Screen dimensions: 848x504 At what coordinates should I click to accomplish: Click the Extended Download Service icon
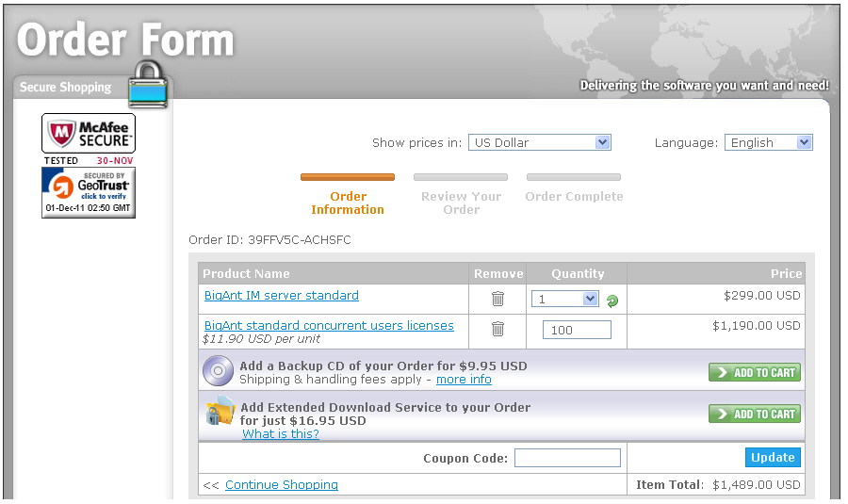point(220,413)
